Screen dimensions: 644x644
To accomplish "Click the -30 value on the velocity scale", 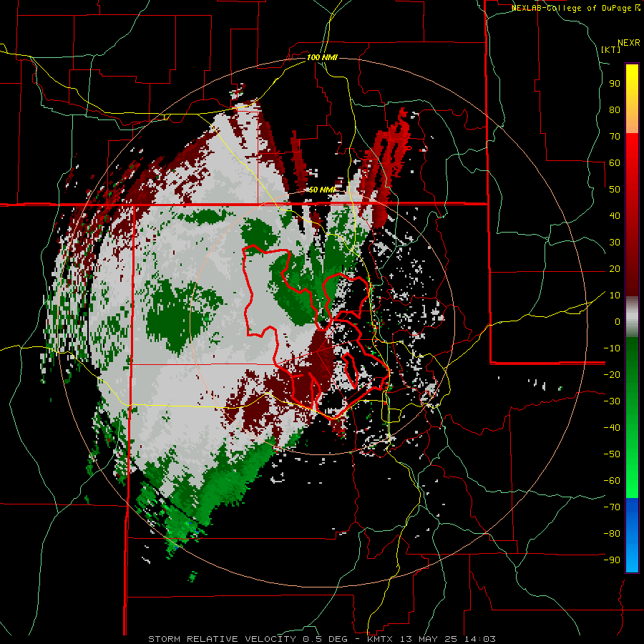I will pyautogui.click(x=612, y=401).
